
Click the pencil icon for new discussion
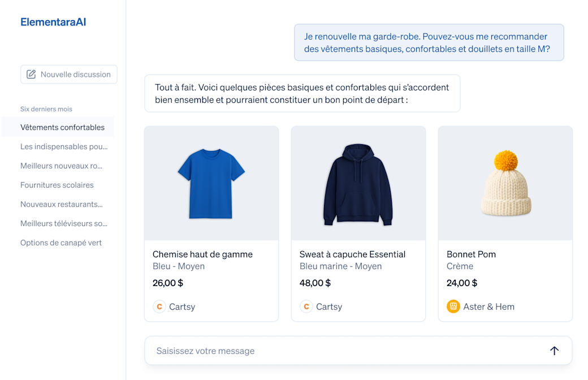coord(31,74)
